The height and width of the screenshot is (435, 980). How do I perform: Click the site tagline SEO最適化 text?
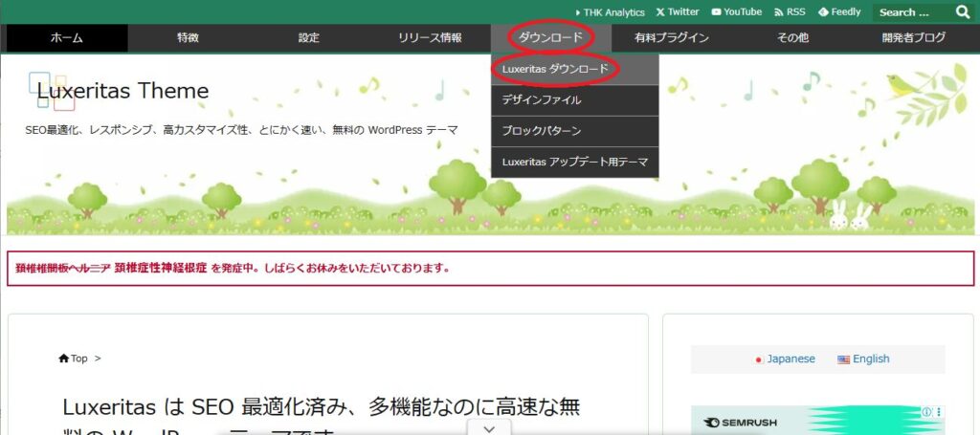241,130
